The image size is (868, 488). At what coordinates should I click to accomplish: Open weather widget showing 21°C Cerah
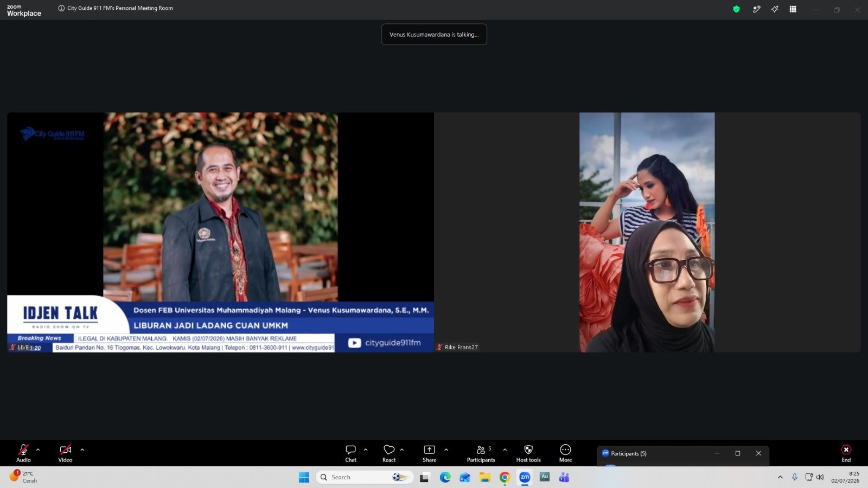coord(24,477)
